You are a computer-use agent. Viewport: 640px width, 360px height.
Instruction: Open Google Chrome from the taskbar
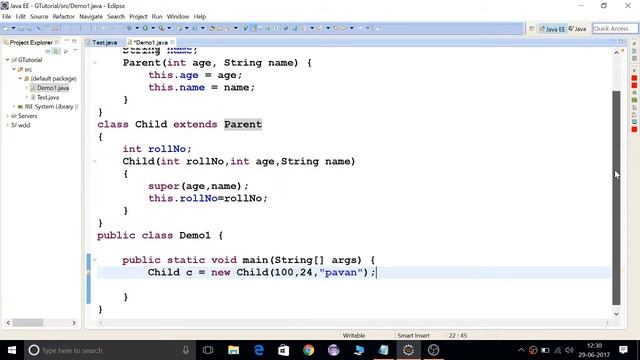tap(309, 350)
